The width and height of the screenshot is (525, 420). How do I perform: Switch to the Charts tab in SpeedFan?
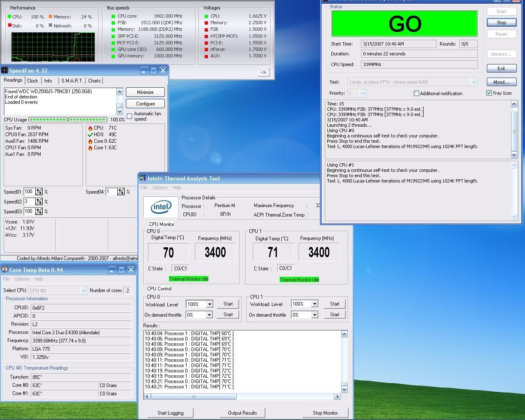(94, 81)
